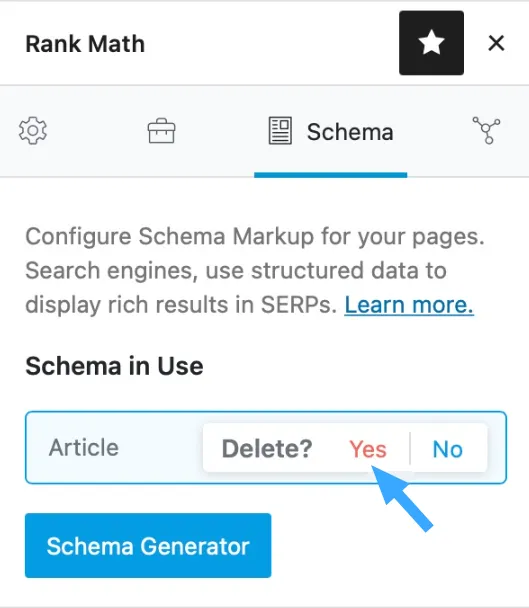Click the Rank Math star icon button

pyautogui.click(x=431, y=43)
